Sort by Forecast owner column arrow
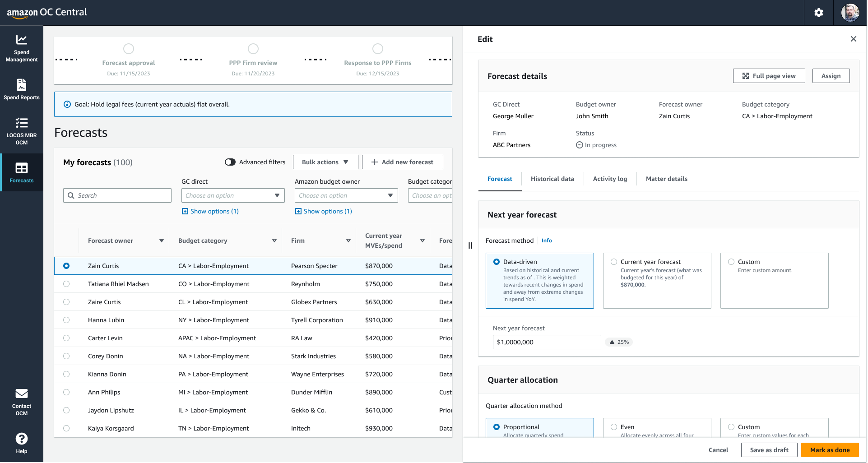The image size is (868, 463). (x=161, y=241)
